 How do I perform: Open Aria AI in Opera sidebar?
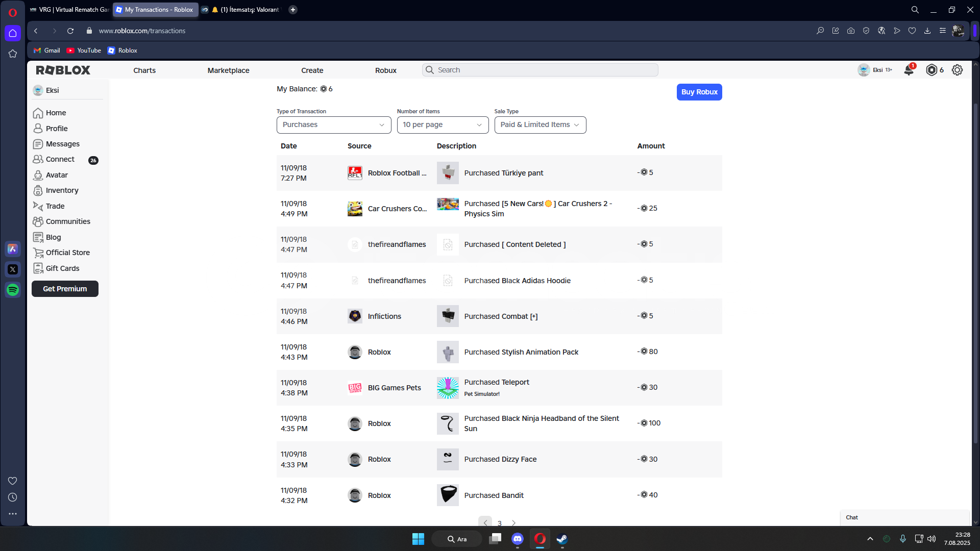[x=13, y=249]
